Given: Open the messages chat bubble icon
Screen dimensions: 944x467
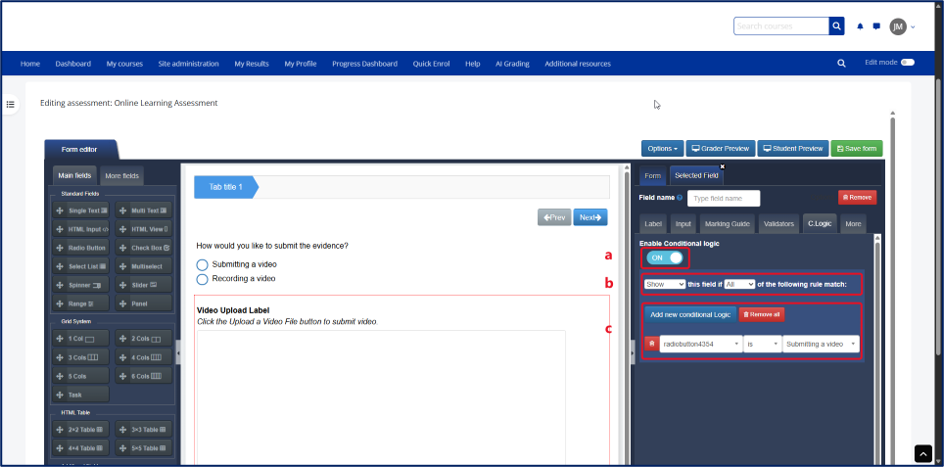Looking at the screenshot, I should click(877, 26).
